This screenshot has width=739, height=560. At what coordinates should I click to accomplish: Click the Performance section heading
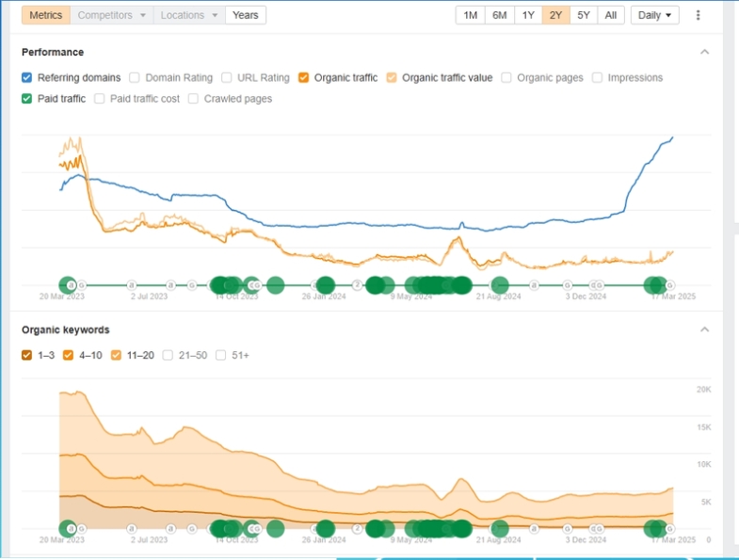pyautogui.click(x=53, y=52)
